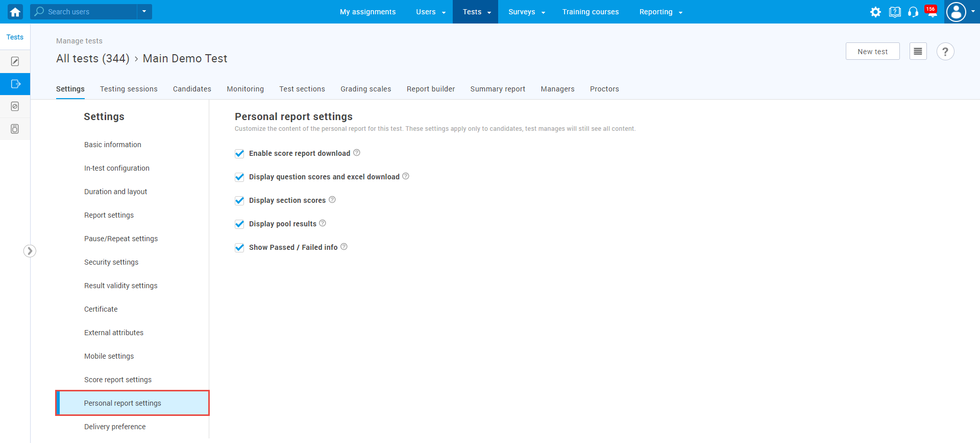Toggle Display section scores checkbox
Image resolution: width=980 pixels, height=443 pixels.
click(x=239, y=200)
